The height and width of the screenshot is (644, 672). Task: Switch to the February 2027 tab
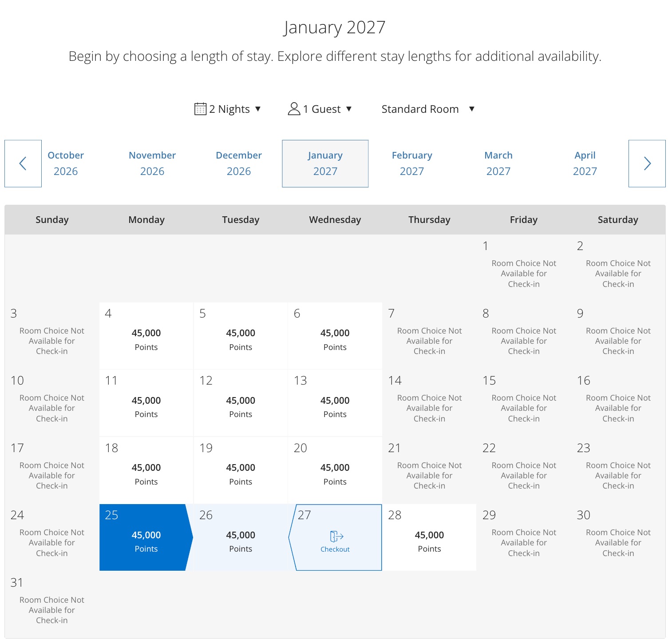(412, 163)
